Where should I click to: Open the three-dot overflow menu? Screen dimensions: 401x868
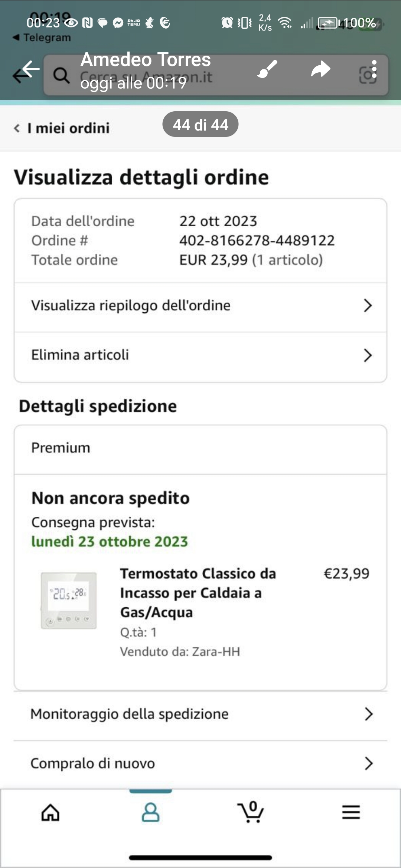click(374, 69)
